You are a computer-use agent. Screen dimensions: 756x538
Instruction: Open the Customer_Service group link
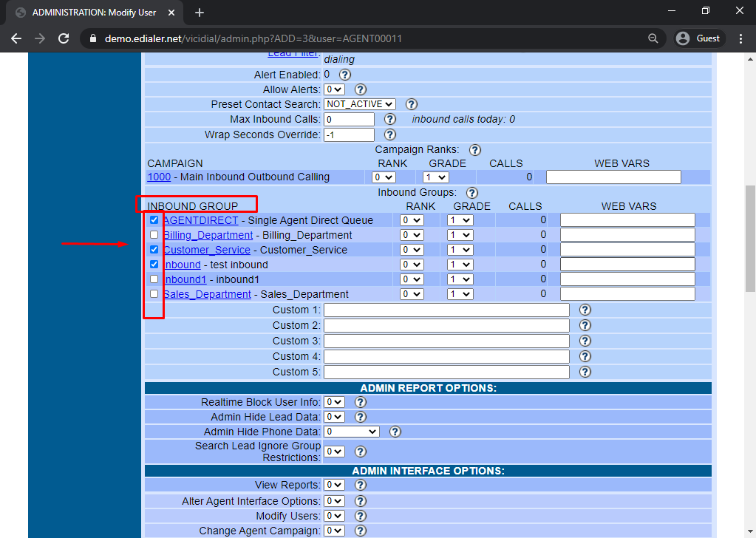[207, 250]
